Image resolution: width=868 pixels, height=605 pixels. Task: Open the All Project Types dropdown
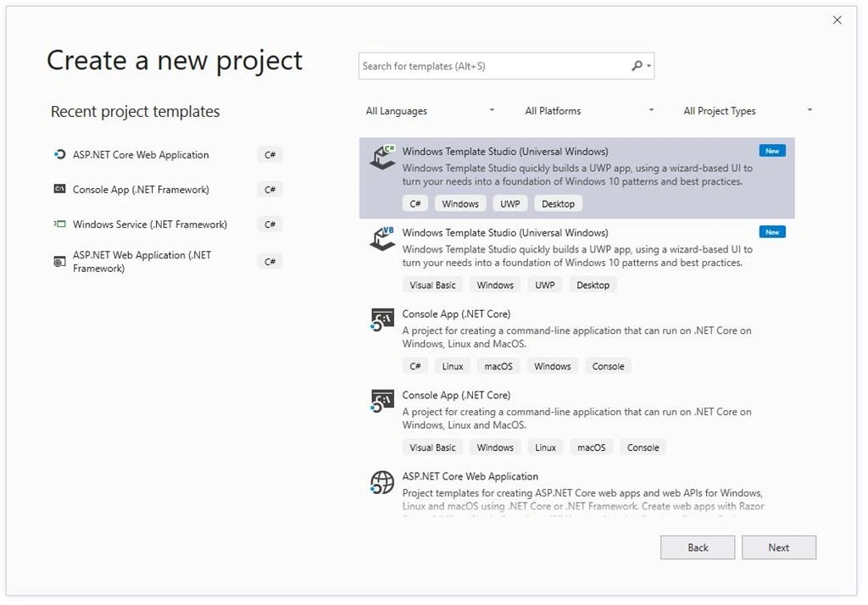pos(748,111)
